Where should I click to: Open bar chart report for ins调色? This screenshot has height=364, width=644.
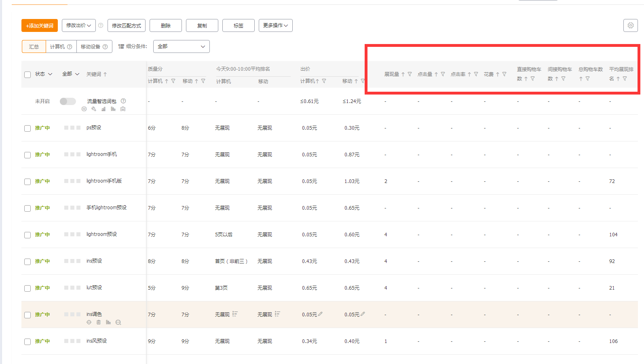[x=108, y=322]
